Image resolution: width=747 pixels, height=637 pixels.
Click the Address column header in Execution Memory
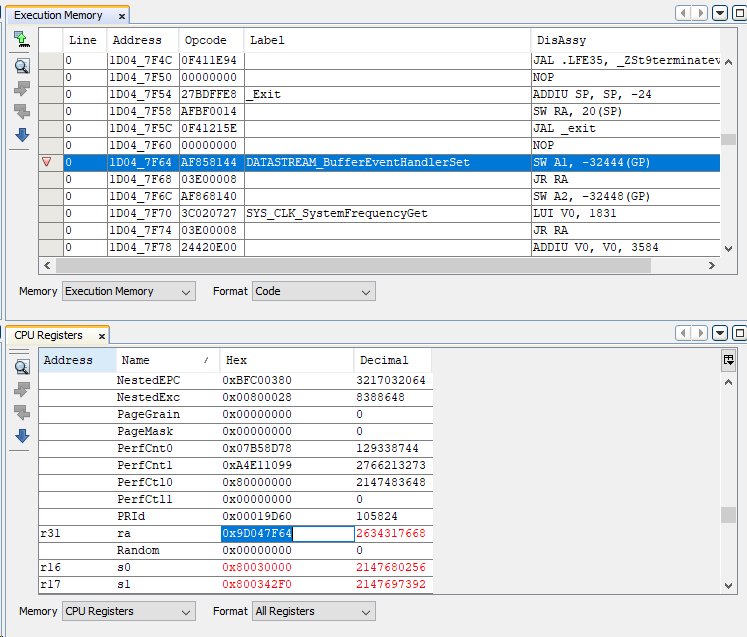pos(137,40)
